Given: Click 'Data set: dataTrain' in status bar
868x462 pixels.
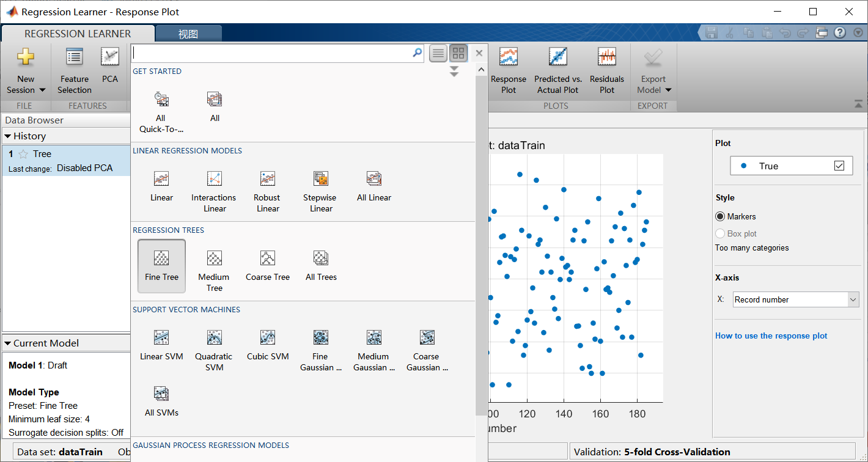Looking at the screenshot, I should point(60,452).
